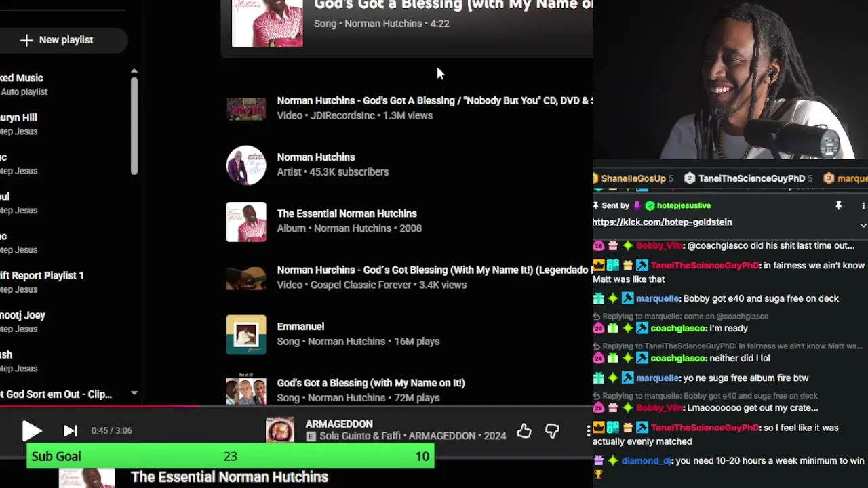The height and width of the screenshot is (488, 868).
Task: Click the crown badge on TaneiTheScienceGuyPhD's 'in fairness' message
Action: pos(598,266)
